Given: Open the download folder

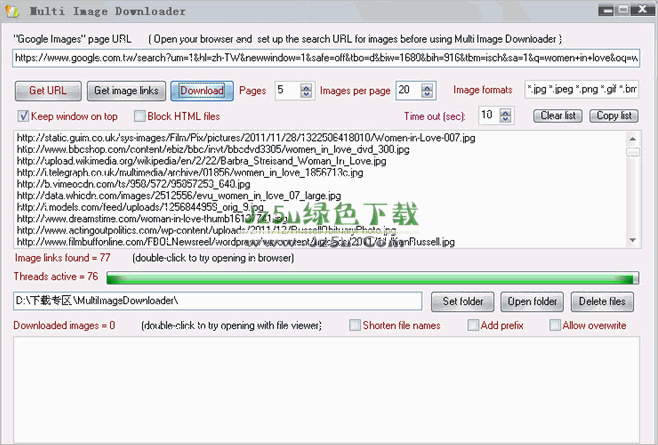Looking at the screenshot, I should tap(532, 301).
